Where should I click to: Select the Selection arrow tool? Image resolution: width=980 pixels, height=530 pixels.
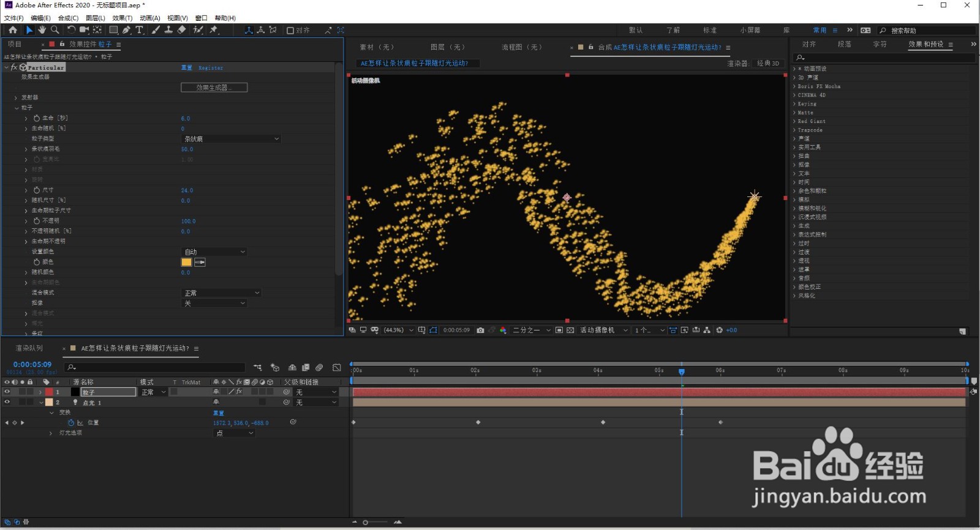tap(29, 29)
